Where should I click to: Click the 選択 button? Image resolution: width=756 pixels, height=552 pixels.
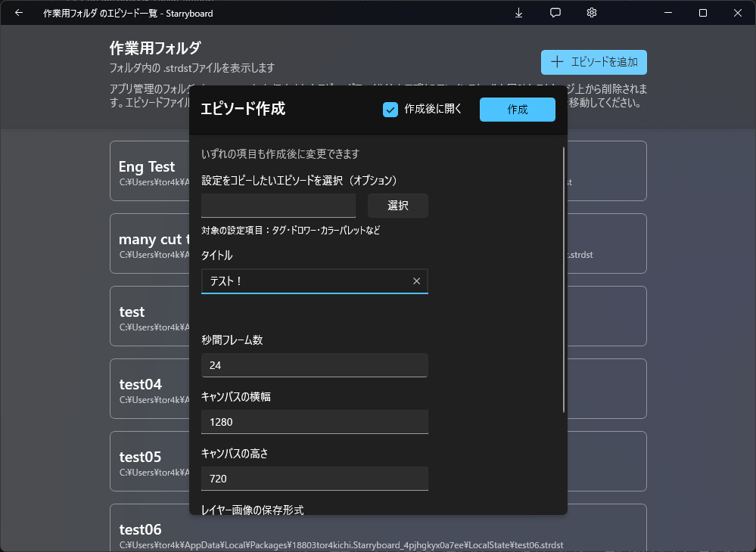(397, 206)
